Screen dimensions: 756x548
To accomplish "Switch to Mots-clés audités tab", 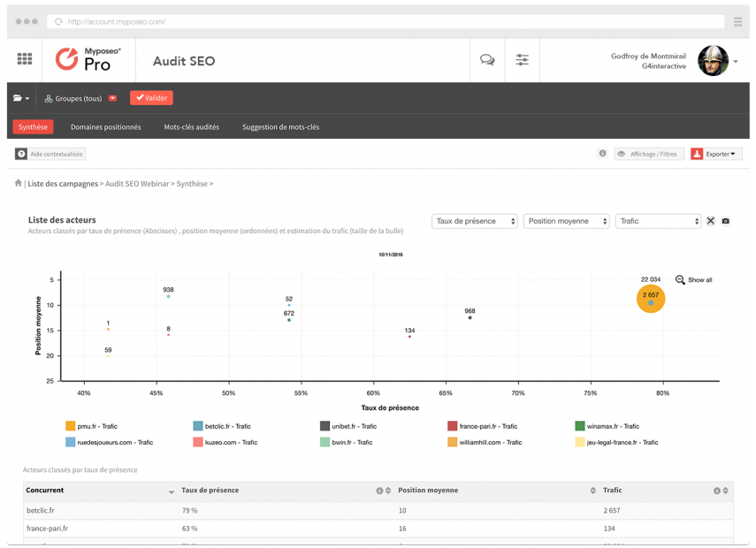I will click(191, 127).
